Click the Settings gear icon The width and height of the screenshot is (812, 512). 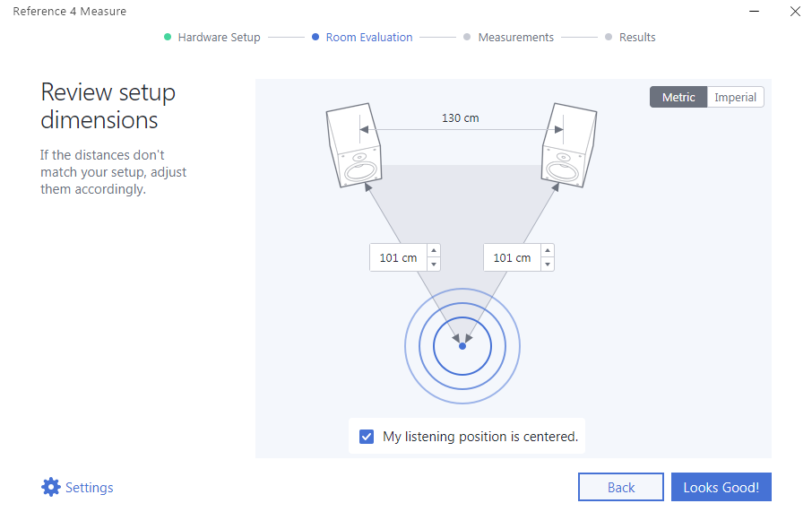click(x=51, y=487)
